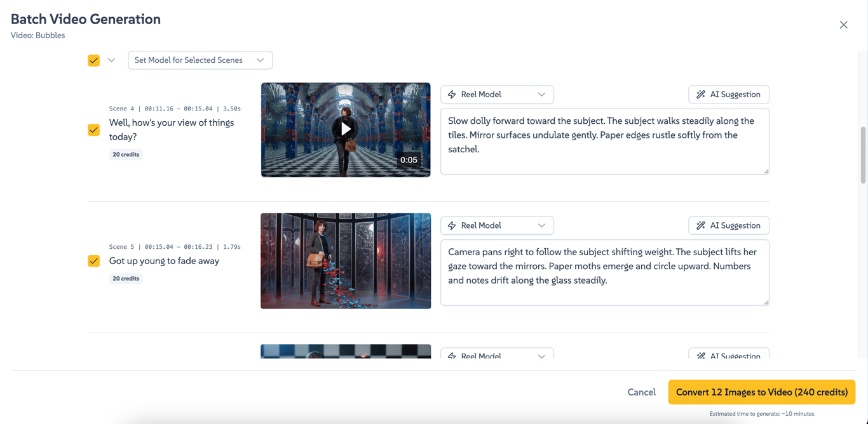Click the 'Video: Bubbles' subtitle
868x424 pixels.
37,36
